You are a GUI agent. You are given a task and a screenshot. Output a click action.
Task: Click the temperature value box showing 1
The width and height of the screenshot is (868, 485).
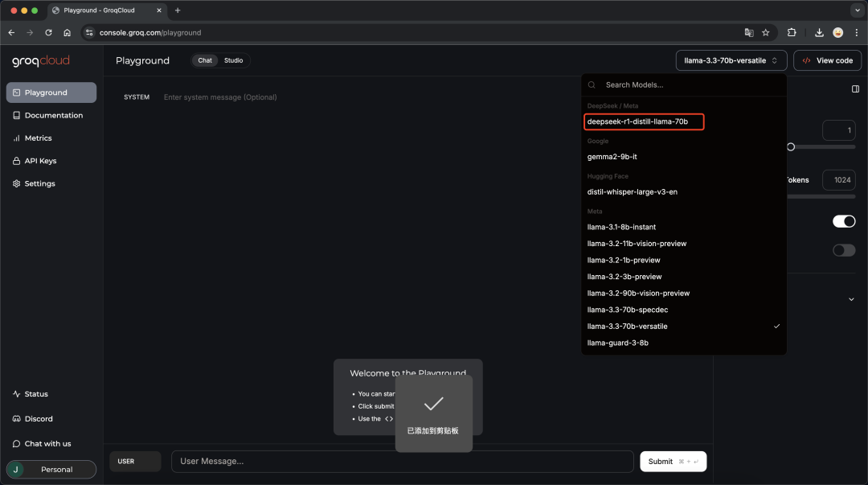[x=838, y=130]
